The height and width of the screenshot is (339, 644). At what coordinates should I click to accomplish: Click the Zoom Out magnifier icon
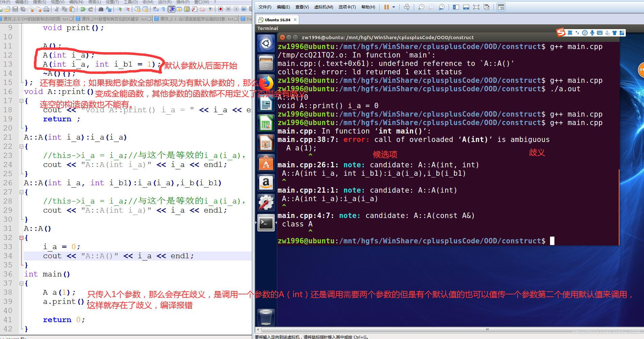click(127, 9)
